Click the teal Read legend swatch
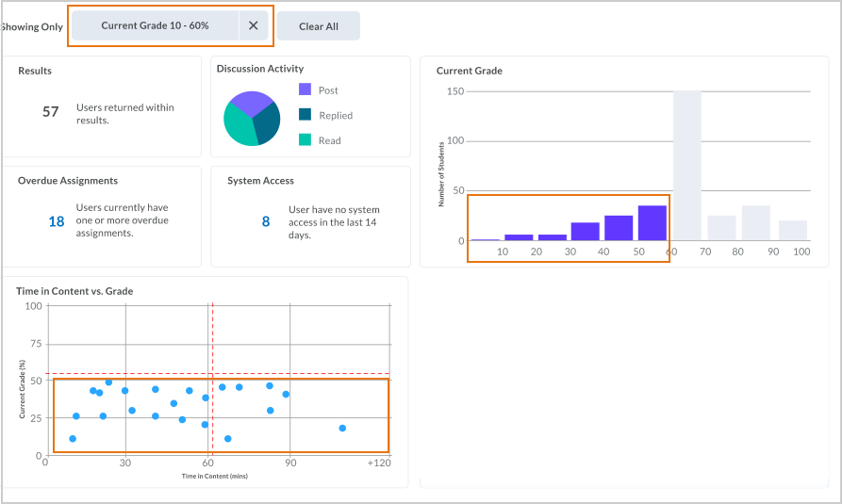Viewport: 843px width, 504px height. [306, 139]
